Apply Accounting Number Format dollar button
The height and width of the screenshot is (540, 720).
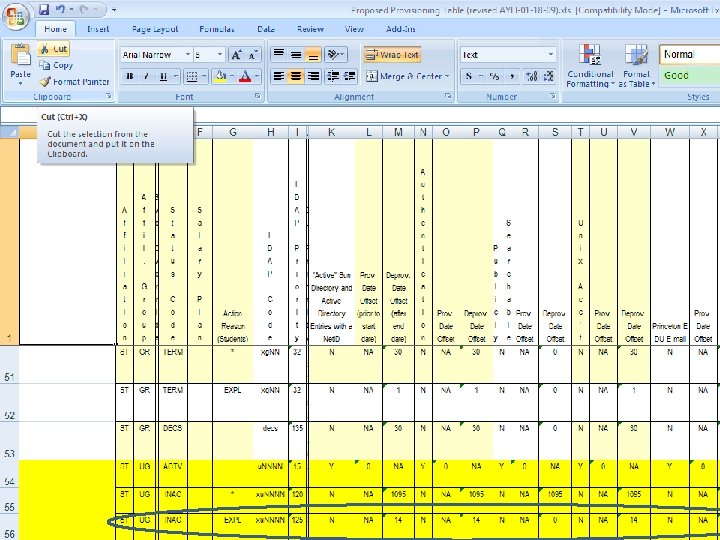click(x=468, y=76)
